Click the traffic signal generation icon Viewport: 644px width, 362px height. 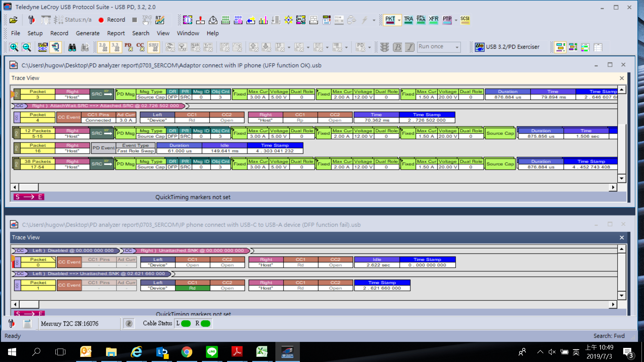(x=385, y=47)
